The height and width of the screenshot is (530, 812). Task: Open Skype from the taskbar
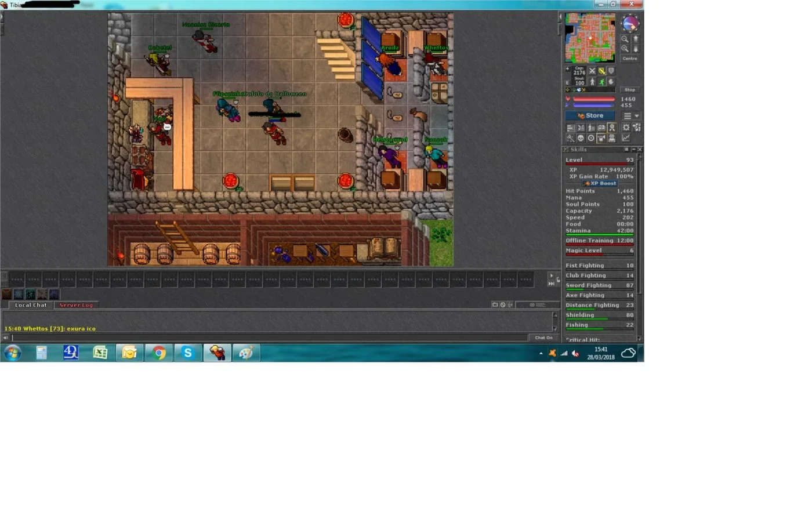click(188, 353)
